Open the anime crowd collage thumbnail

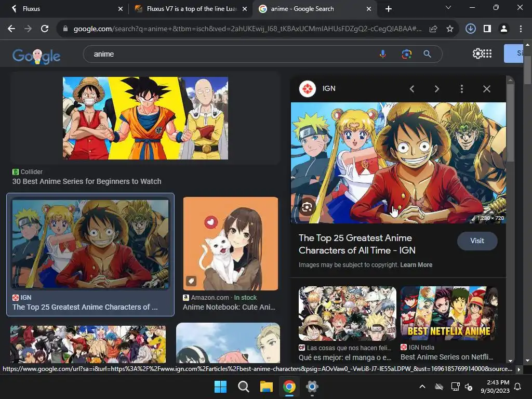coord(88,344)
